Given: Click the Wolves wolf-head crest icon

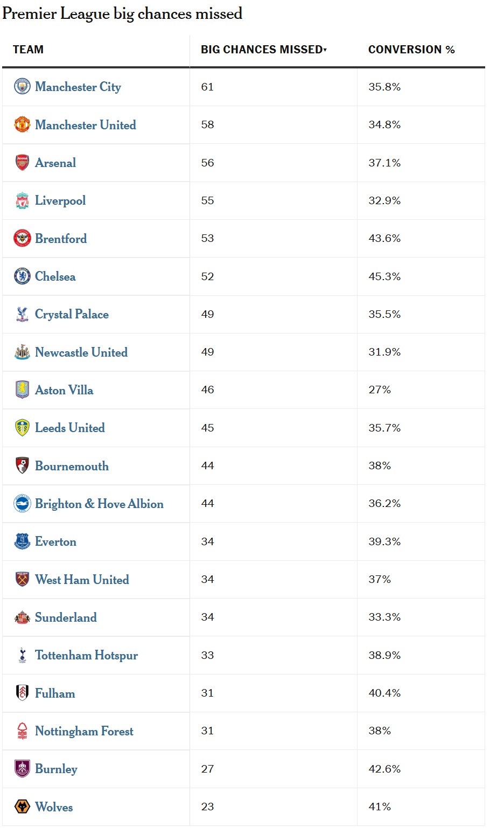Looking at the screenshot, I should 22,807.
